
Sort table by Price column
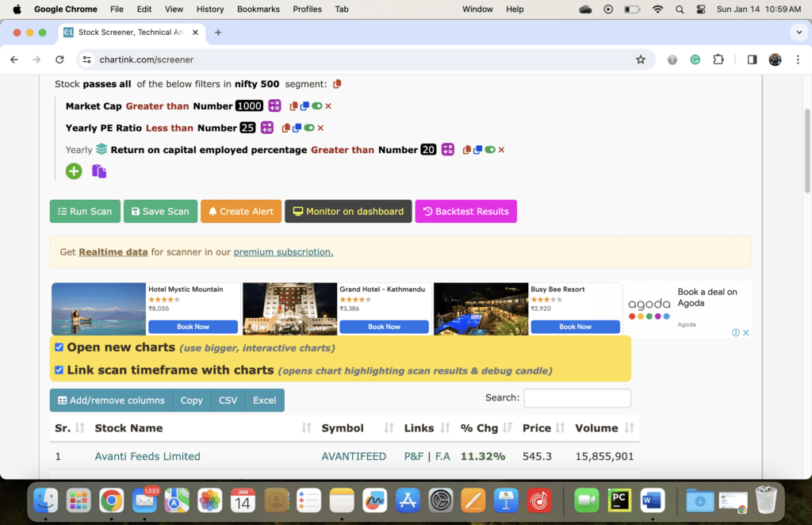point(543,428)
